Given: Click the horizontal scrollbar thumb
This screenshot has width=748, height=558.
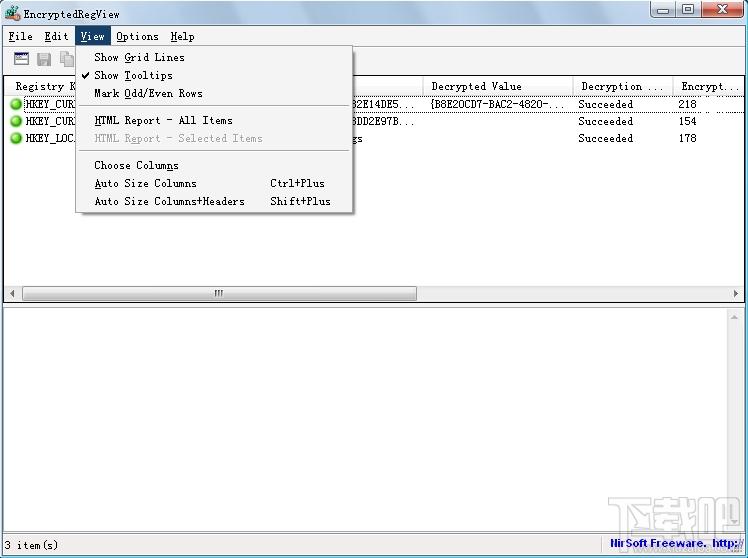Looking at the screenshot, I should 219,294.
